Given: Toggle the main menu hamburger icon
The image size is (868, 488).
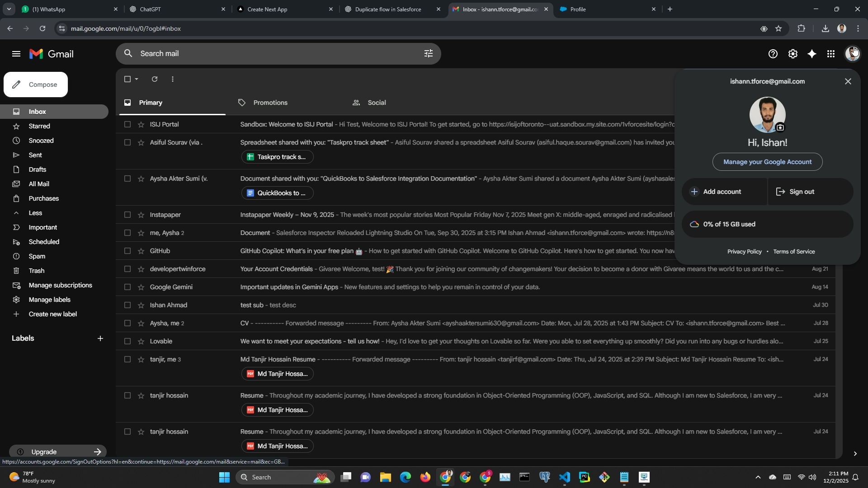Looking at the screenshot, I should tap(16, 54).
